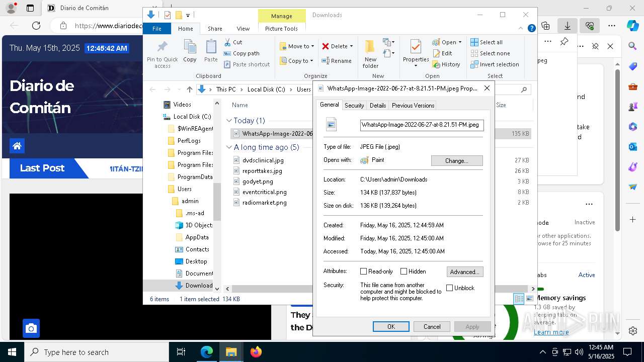Click the home icon on Diario de Comitán
This screenshot has width=644, height=362.
[x=17, y=146]
